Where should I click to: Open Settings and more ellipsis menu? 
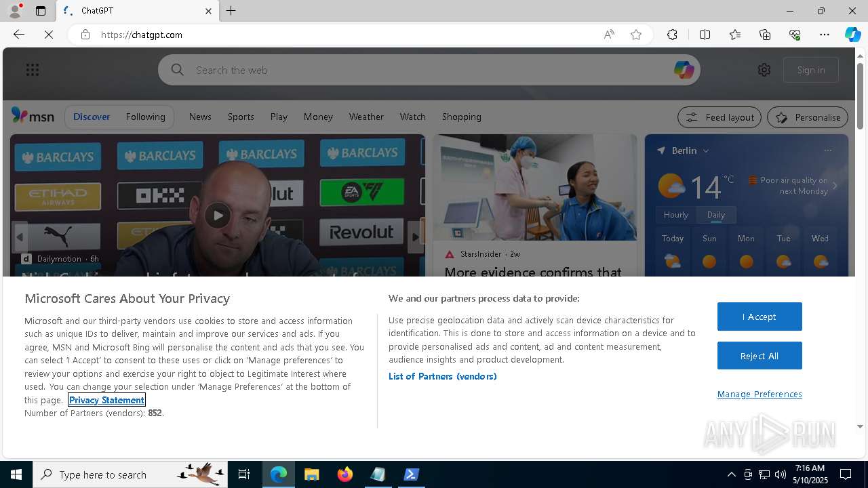(825, 35)
